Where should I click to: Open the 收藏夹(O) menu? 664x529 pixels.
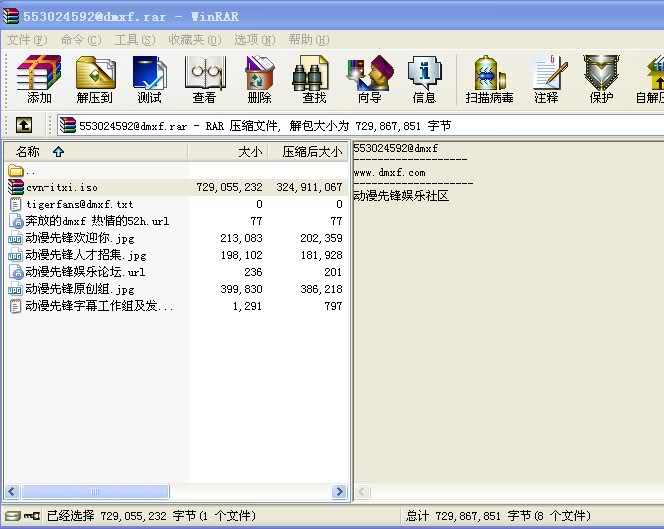pos(195,40)
